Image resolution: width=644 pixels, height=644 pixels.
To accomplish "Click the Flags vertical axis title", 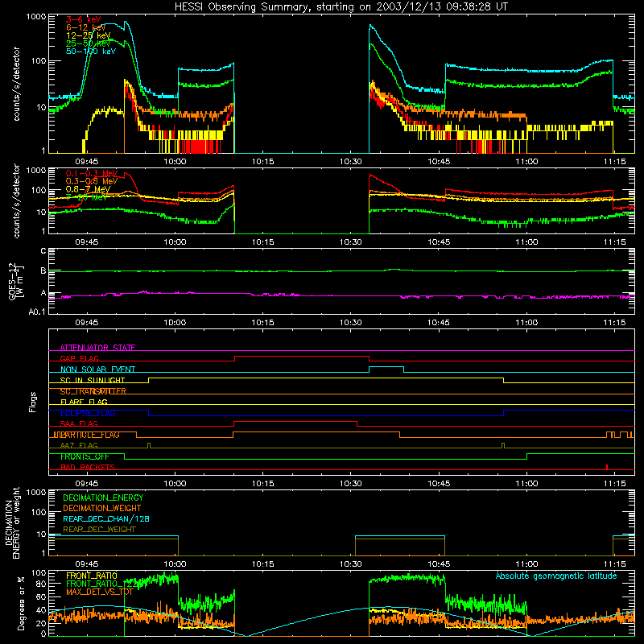I will coord(32,402).
